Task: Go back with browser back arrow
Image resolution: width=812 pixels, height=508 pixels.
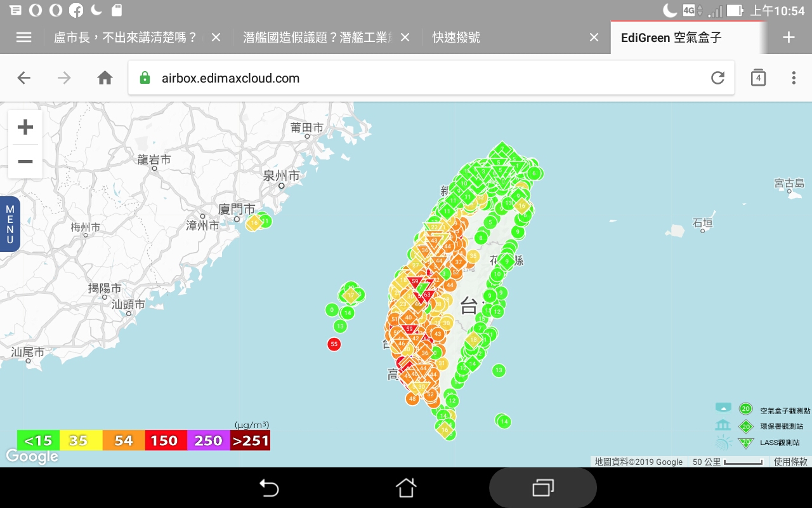Action: 24,78
